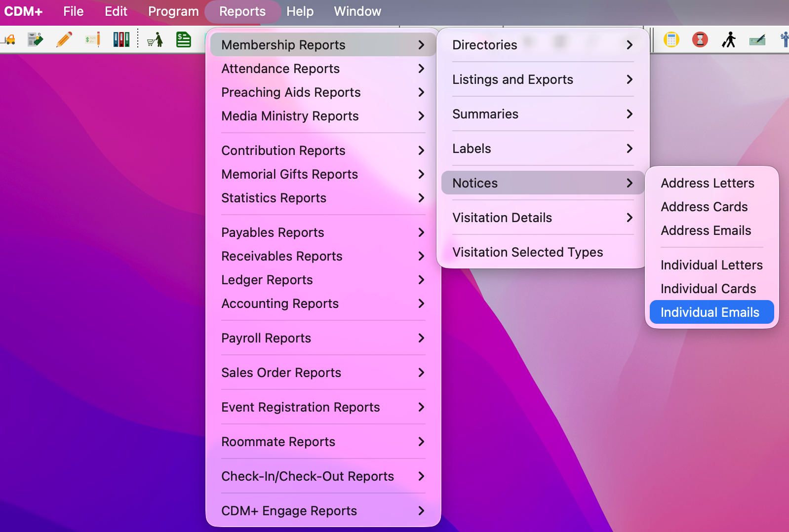Viewport: 789px width, 532px height.
Task: Open the Help menu
Action: coord(300,11)
